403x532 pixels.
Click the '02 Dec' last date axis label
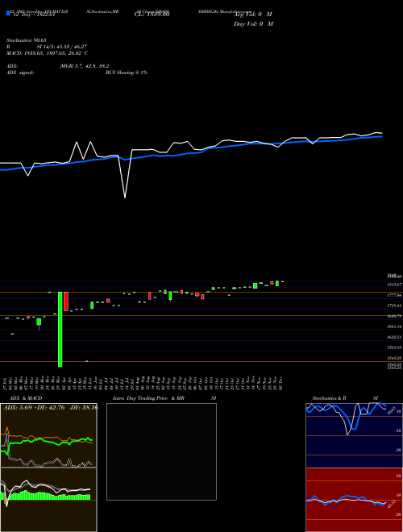tap(281, 383)
